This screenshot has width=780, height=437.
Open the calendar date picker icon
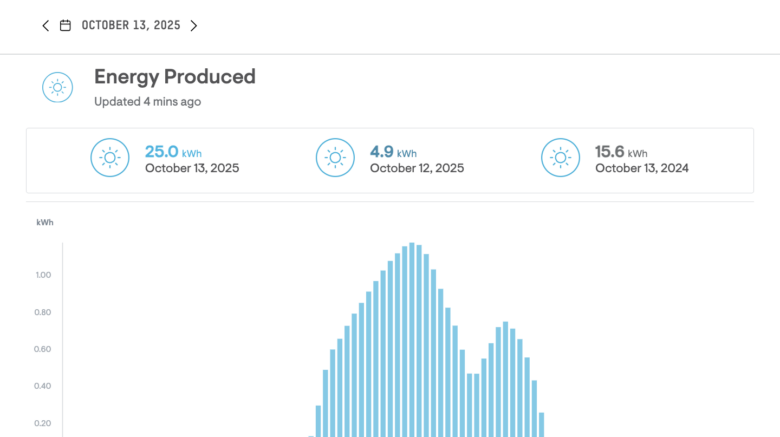66,26
